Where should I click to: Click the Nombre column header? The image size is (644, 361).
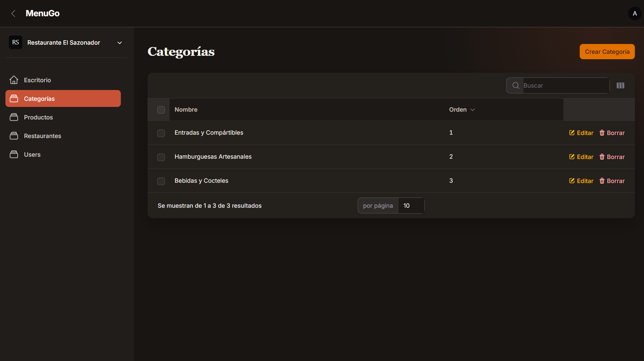point(186,110)
